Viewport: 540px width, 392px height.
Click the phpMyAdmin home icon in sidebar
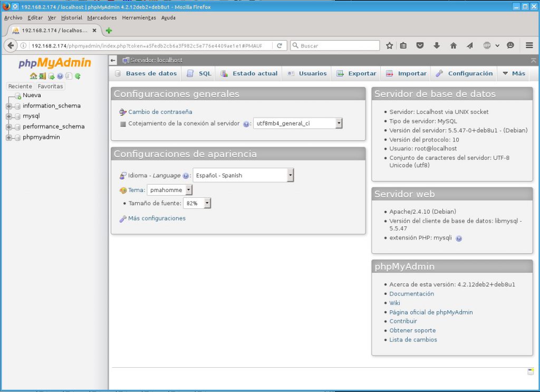pos(33,76)
